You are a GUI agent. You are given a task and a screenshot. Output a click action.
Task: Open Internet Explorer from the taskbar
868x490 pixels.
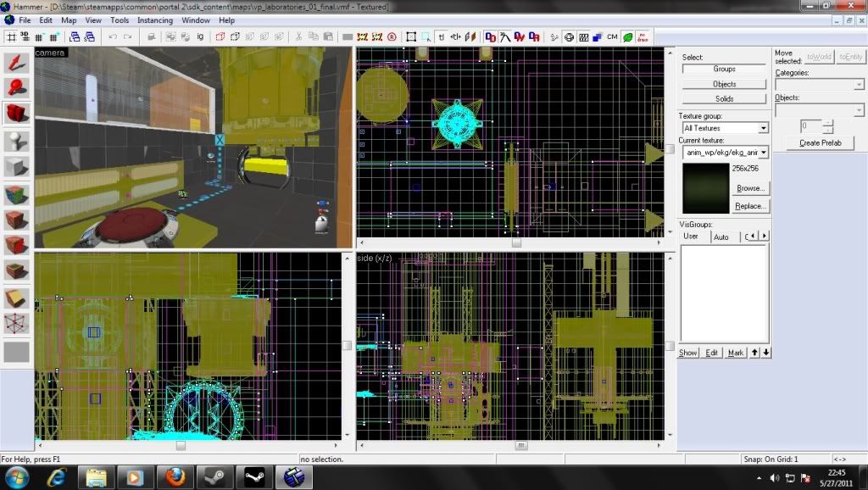pos(57,476)
